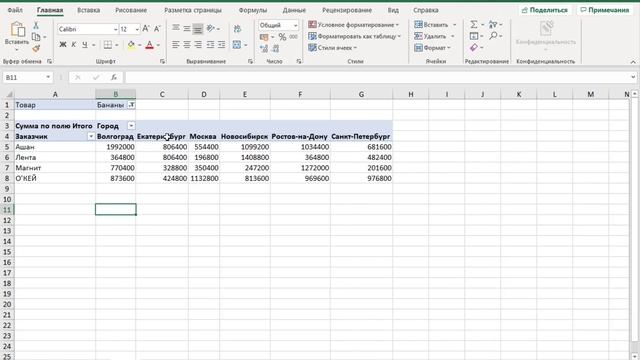Viewport: 640px width, 360px height.
Task: Select cell with value 1992000
Action: (x=116, y=147)
